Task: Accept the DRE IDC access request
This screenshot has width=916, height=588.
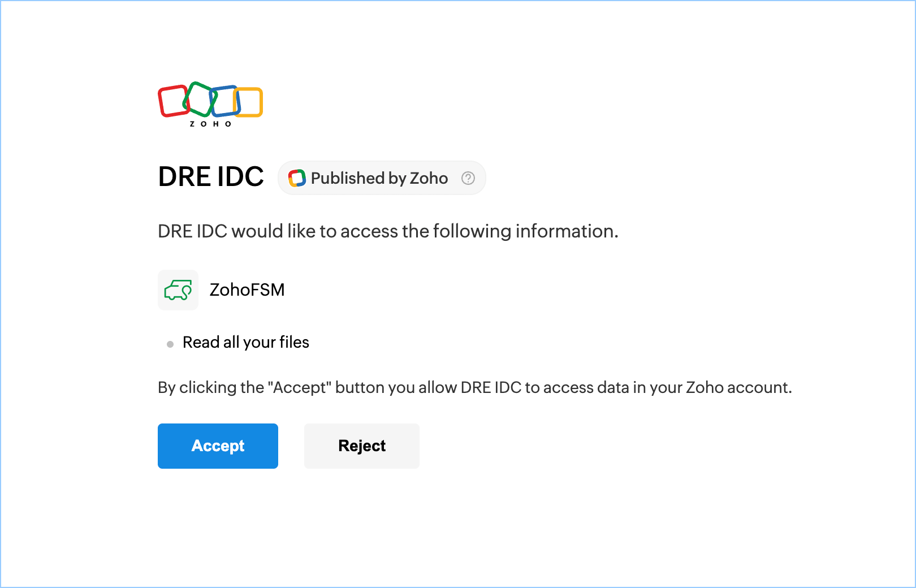Action: pos(218,446)
